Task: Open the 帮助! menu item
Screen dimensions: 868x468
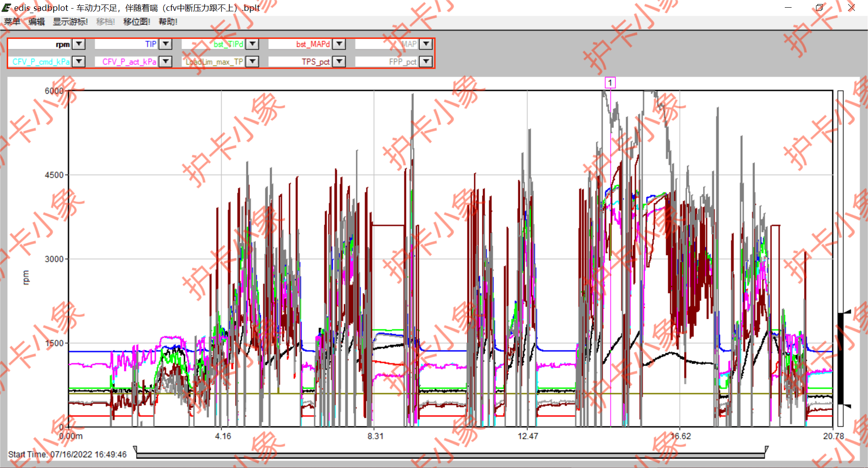Action: [x=168, y=22]
